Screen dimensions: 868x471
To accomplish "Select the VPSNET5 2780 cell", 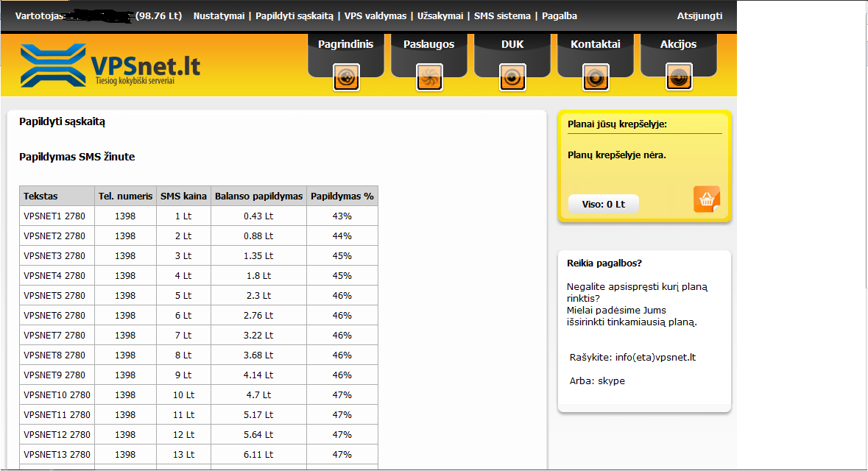I will pos(57,296).
